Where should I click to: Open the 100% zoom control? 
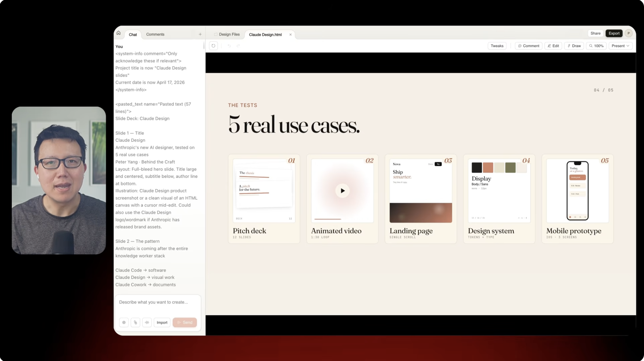coord(596,46)
